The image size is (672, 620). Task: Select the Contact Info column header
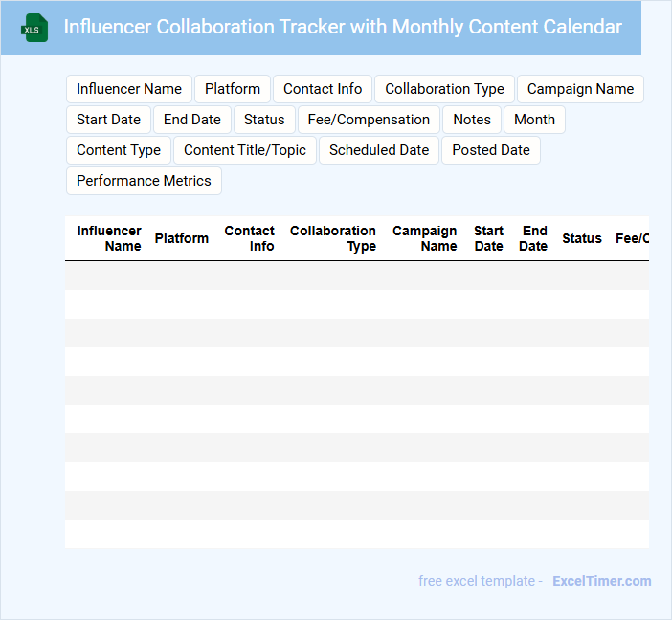250,238
